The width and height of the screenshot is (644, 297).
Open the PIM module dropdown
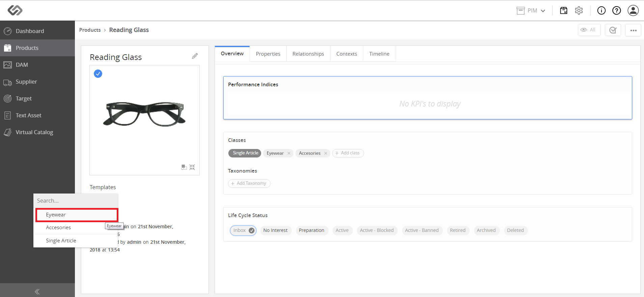click(x=531, y=10)
